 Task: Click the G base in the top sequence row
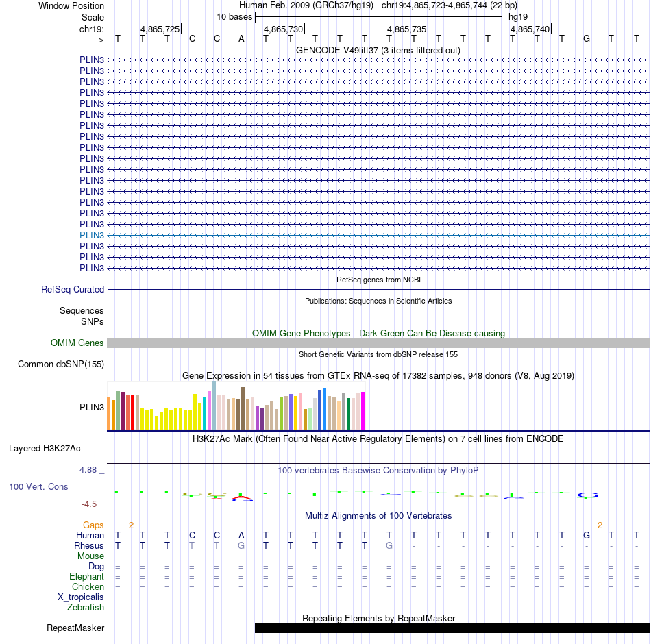point(586,38)
